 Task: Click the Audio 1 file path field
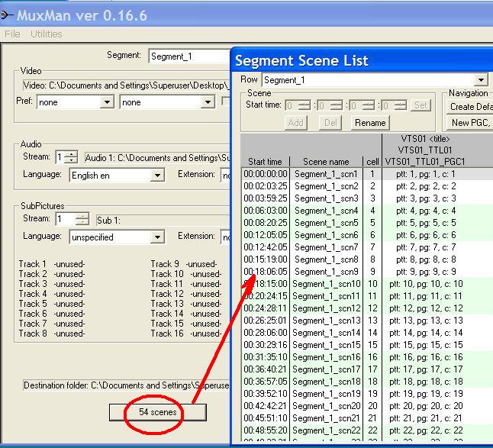pos(157,158)
